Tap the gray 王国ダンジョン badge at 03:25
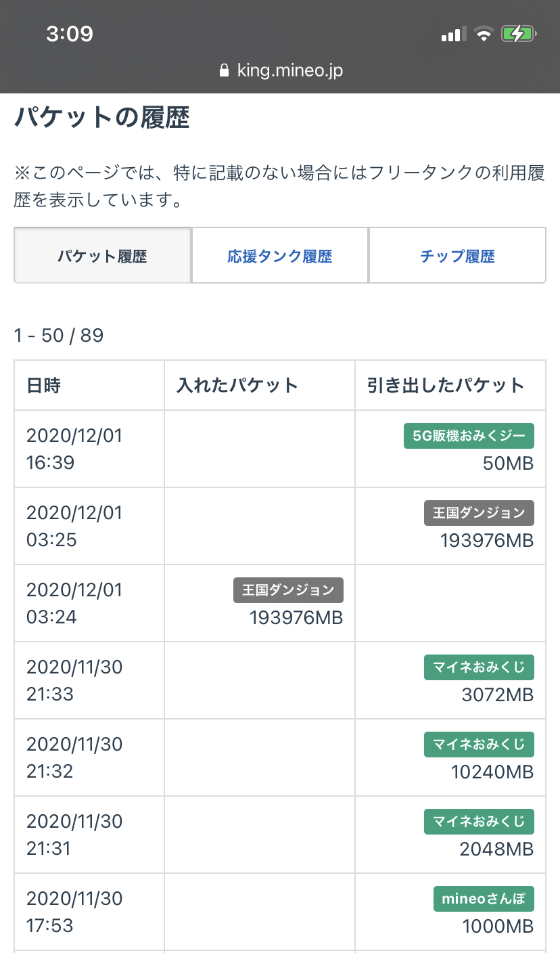The height and width of the screenshot is (953, 560). coord(479,513)
